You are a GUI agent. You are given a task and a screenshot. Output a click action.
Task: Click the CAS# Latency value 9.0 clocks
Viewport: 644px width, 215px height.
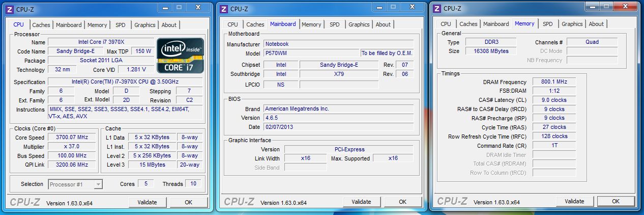click(554, 100)
